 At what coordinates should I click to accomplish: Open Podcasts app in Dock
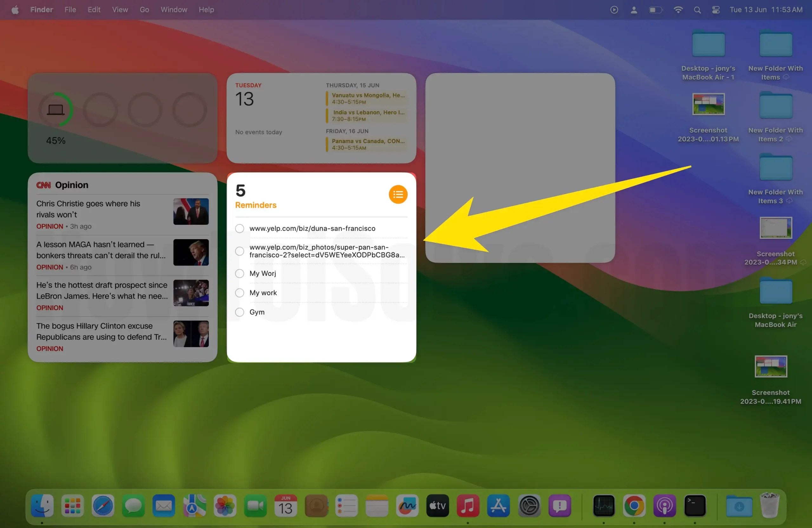pyautogui.click(x=665, y=505)
